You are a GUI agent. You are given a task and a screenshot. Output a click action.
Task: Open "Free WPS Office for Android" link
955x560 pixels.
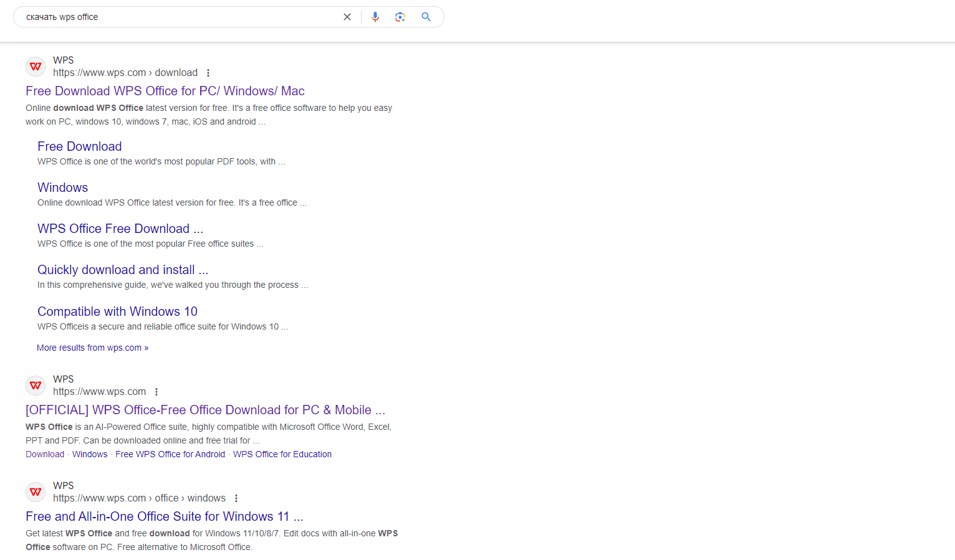[170, 454]
